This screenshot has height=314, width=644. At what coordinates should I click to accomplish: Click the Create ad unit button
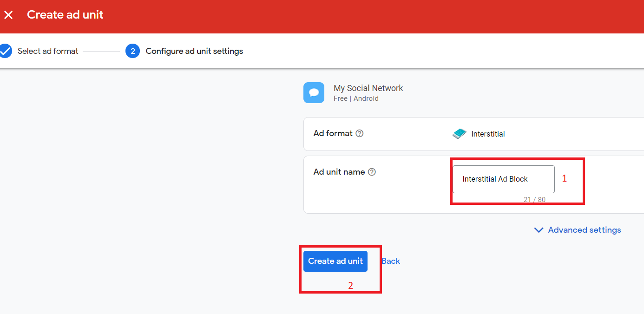(x=335, y=261)
